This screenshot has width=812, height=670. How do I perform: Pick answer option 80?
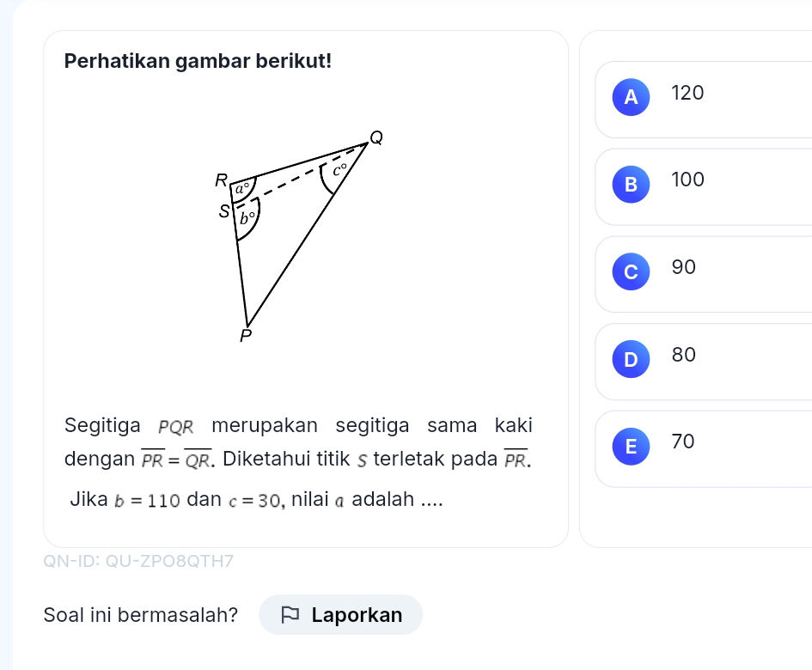tap(684, 354)
